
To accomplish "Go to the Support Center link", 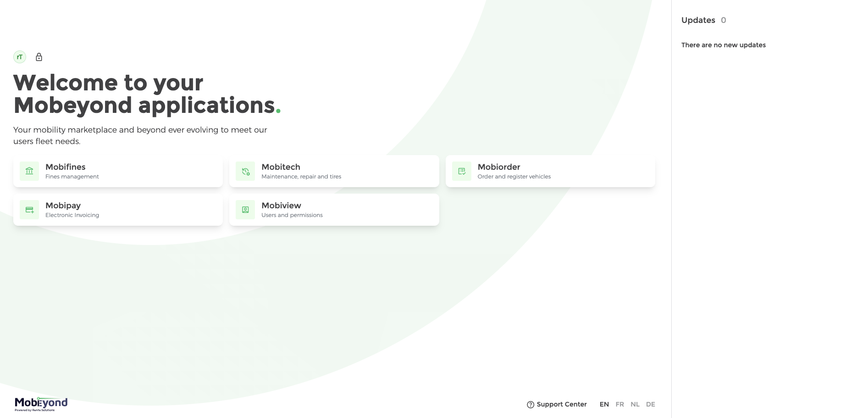I will coord(557,404).
